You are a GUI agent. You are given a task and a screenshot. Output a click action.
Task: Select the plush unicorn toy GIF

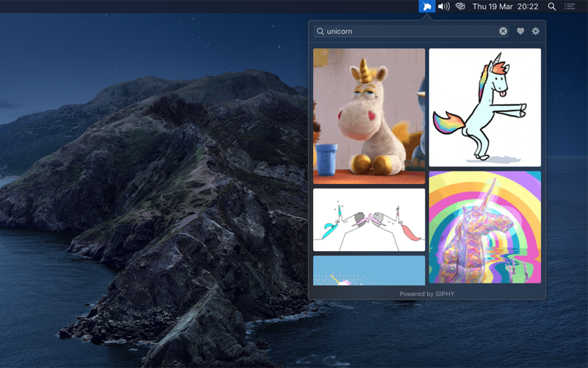[369, 116]
